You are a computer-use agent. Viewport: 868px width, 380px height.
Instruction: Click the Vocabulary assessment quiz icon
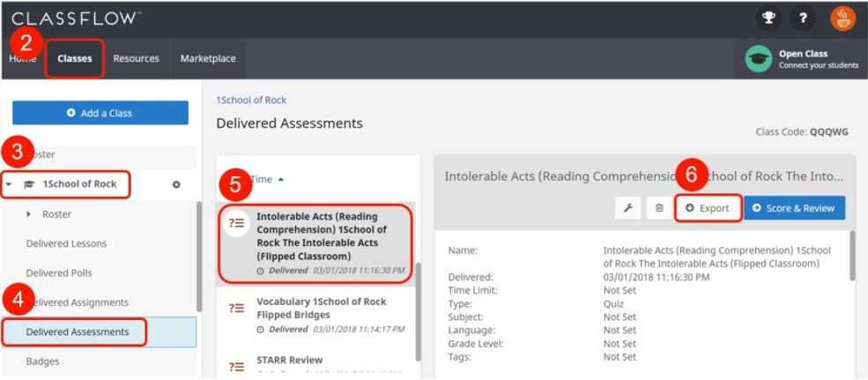point(236,308)
